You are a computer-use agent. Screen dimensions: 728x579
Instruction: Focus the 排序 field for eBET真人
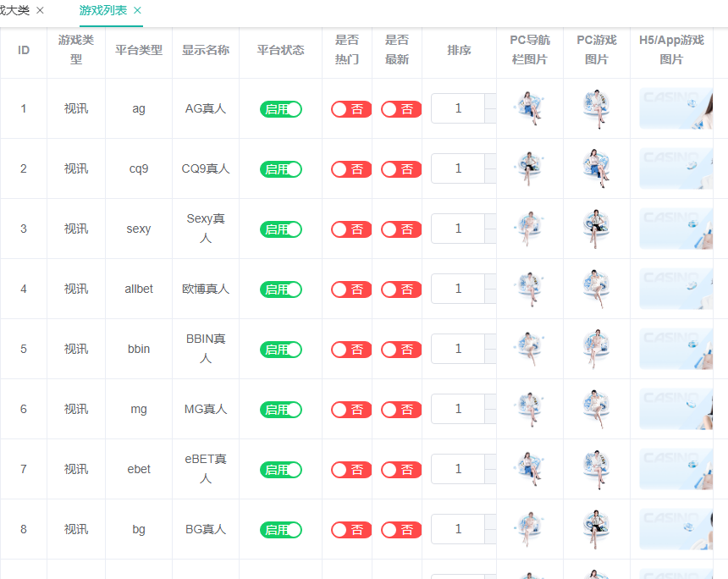tap(458, 469)
